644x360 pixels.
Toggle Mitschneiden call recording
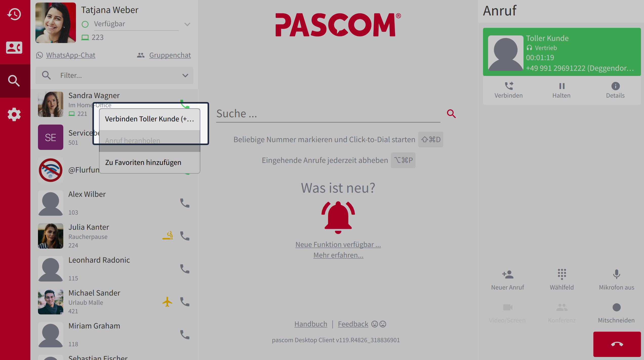(616, 308)
